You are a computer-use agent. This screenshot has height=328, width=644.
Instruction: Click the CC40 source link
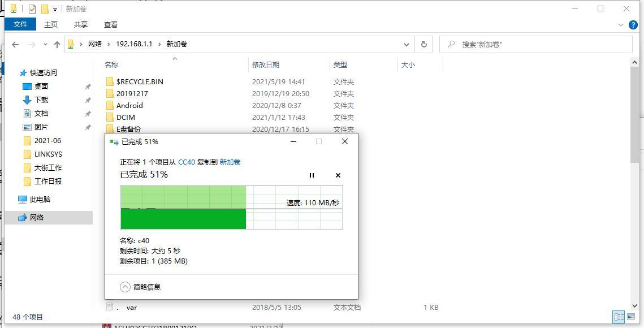pos(187,162)
